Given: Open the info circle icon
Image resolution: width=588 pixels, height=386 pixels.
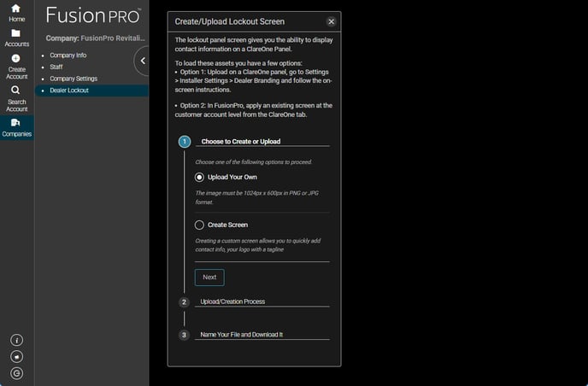Looking at the screenshot, I should tap(16, 340).
